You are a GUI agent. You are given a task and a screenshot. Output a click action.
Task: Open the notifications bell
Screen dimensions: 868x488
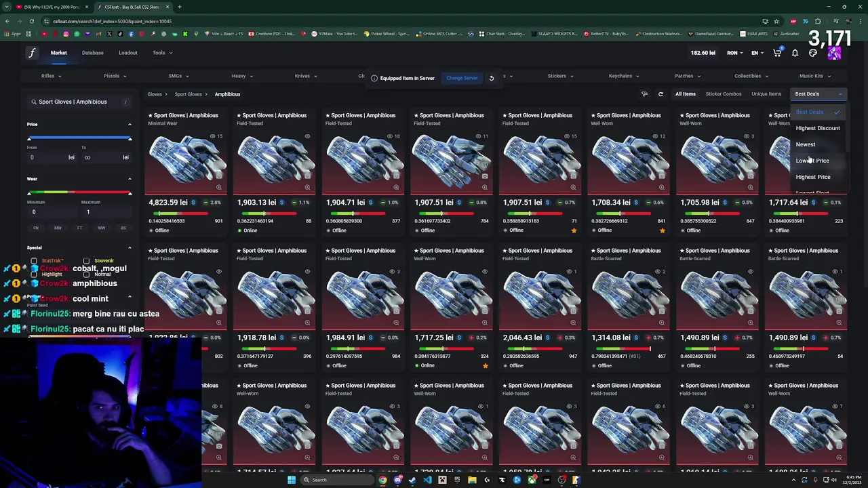pos(795,53)
